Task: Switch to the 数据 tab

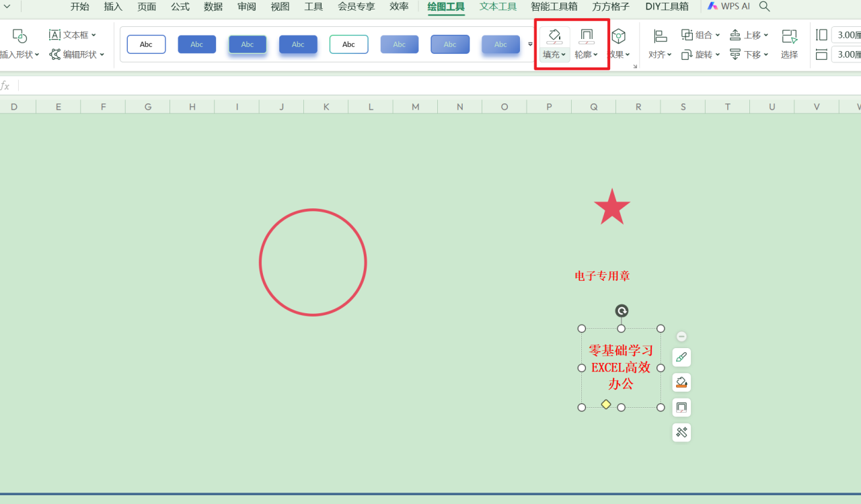Action: tap(213, 7)
